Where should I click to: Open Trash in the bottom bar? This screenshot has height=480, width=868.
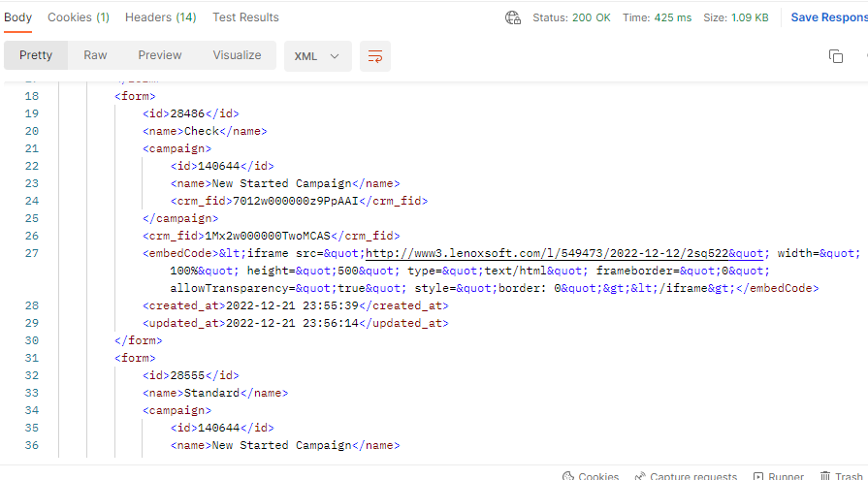(x=841, y=476)
